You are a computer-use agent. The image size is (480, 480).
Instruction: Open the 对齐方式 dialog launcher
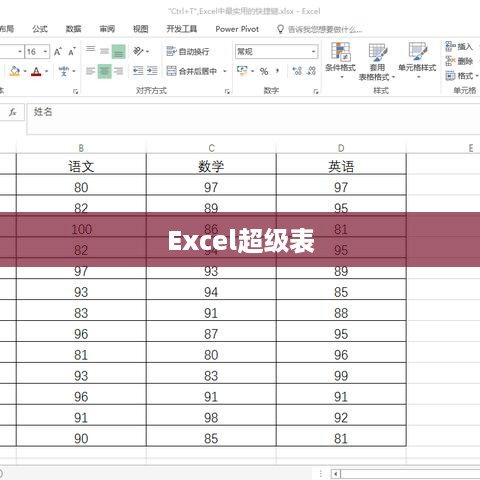[x=227, y=91]
